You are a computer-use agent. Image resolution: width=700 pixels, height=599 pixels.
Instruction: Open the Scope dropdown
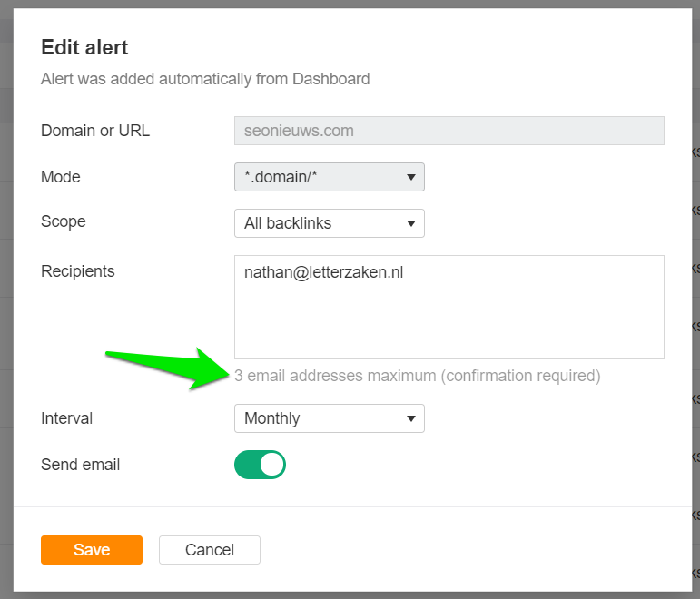point(330,223)
